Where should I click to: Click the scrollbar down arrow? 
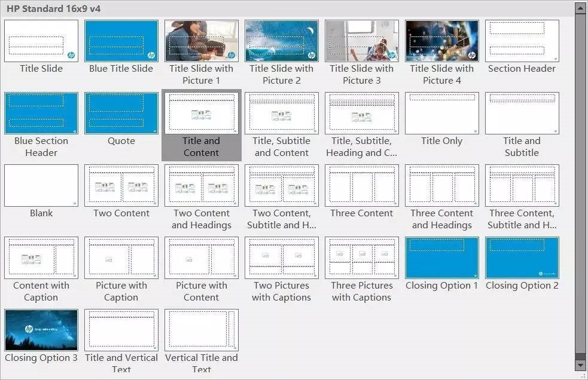point(580,363)
